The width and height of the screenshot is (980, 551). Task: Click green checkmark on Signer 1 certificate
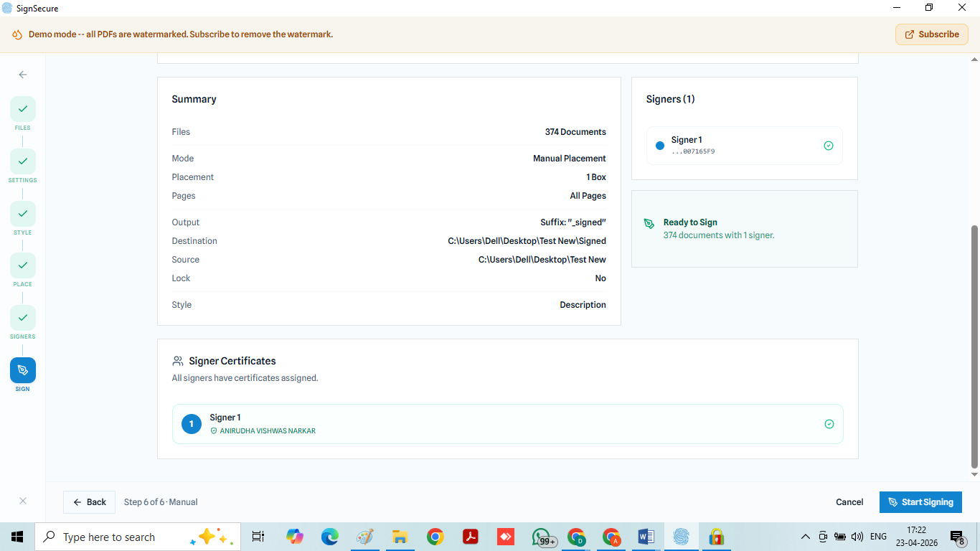tap(829, 424)
